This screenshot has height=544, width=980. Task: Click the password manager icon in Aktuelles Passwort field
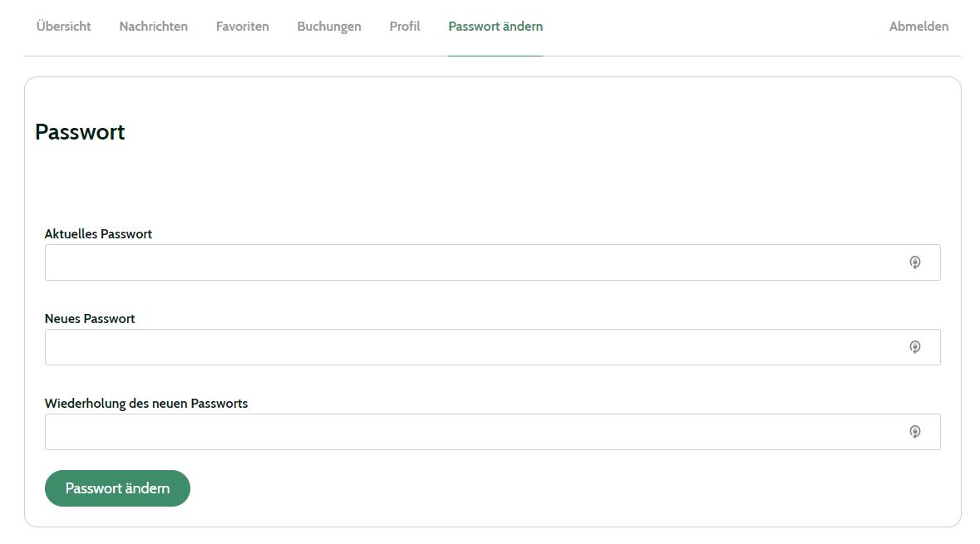(914, 262)
